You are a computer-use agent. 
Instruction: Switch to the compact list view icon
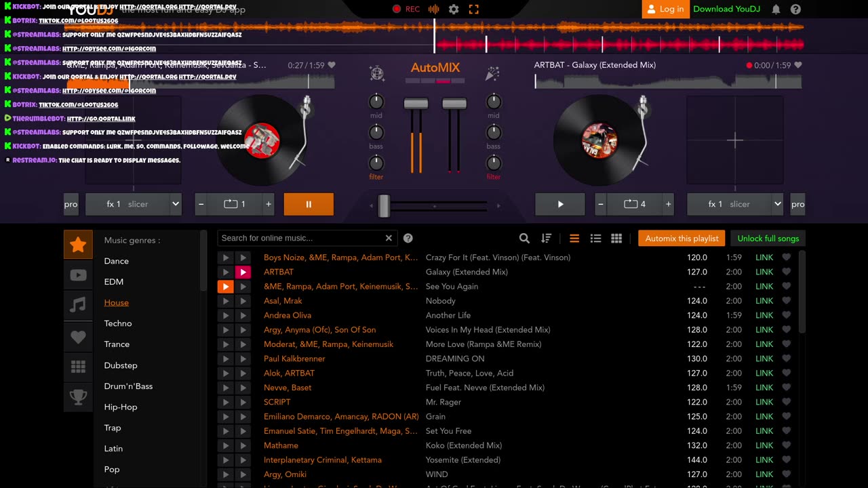click(x=574, y=238)
